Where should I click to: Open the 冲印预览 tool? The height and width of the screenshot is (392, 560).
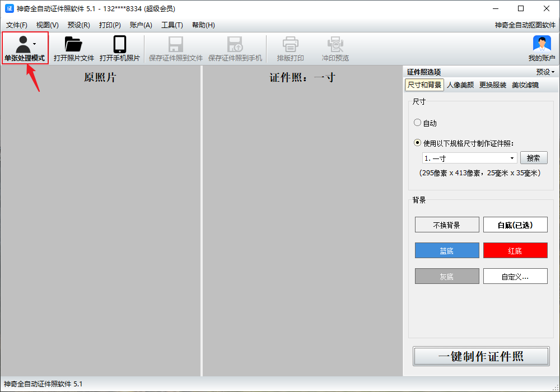(335, 48)
